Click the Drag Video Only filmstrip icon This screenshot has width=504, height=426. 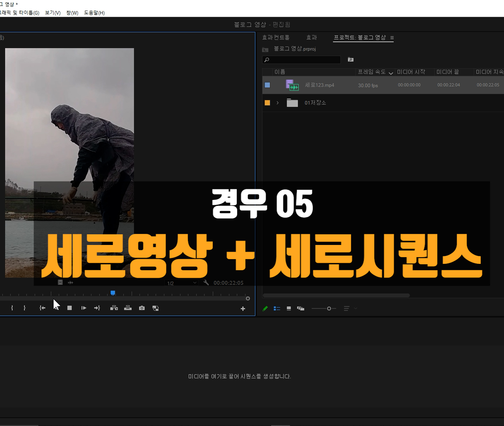(60, 282)
